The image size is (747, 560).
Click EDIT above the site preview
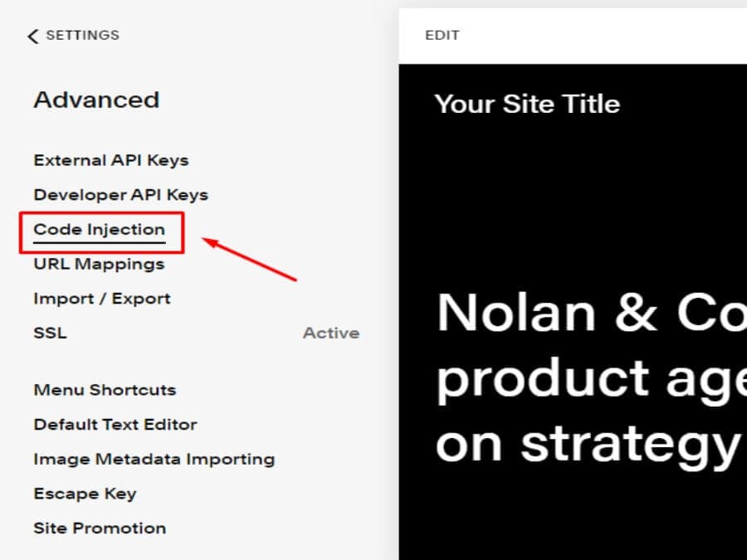coord(442,36)
